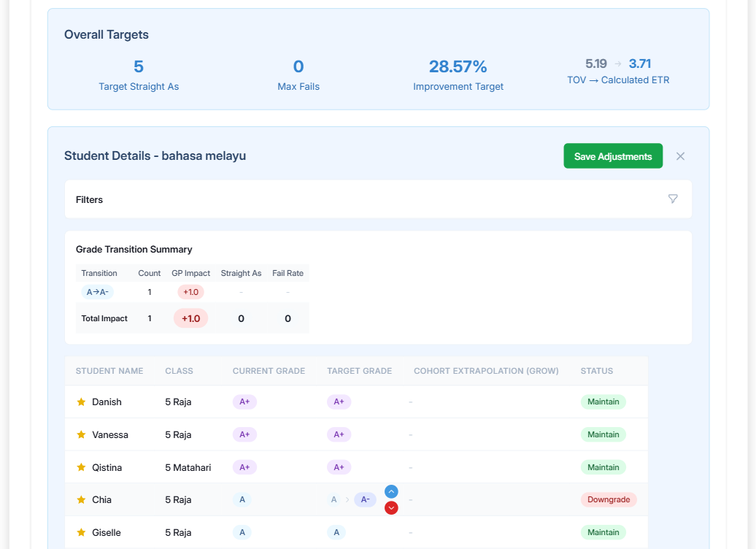Click Giselle's Maintain status badge
This screenshot has height=549, width=756.
[603, 532]
